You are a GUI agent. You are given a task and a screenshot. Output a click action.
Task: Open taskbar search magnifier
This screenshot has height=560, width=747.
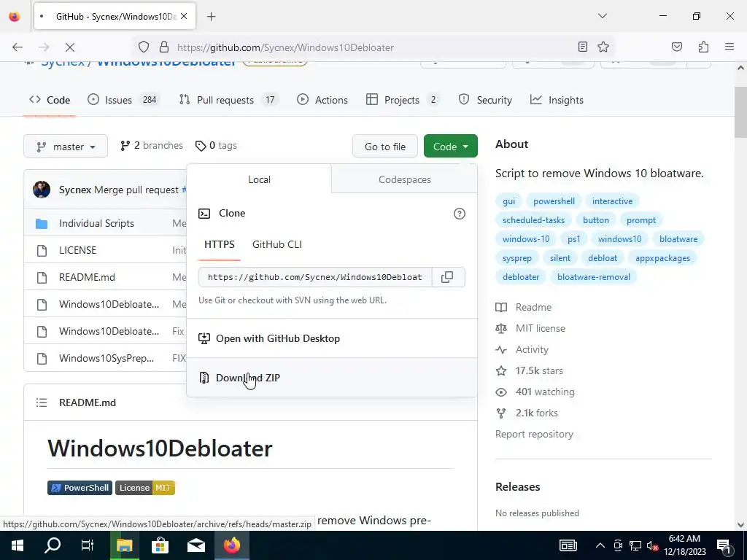point(53,545)
